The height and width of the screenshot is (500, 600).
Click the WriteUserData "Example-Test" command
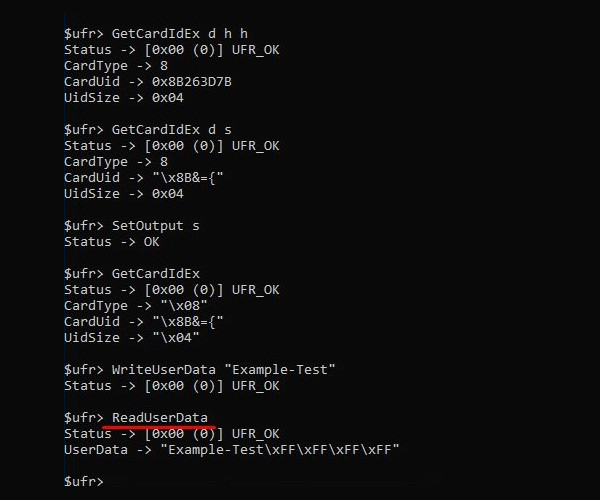(x=223, y=370)
